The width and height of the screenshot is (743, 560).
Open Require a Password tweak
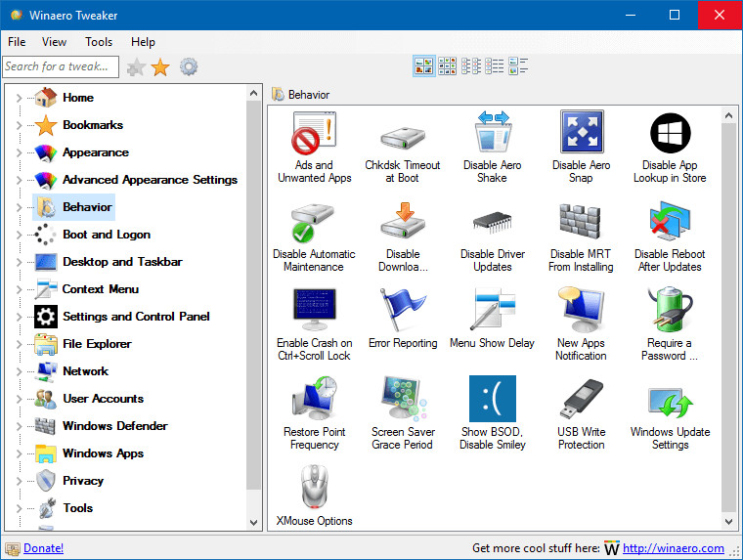tap(670, 325)
